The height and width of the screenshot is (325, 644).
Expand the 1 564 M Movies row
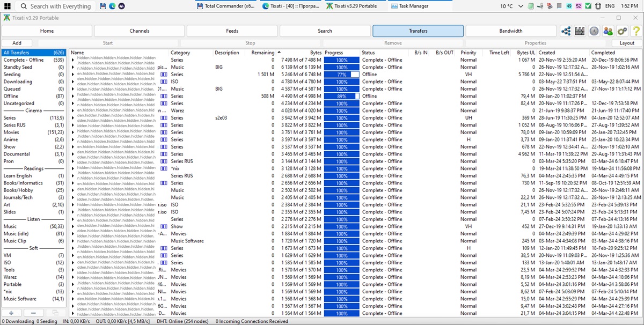coord(73,313)
